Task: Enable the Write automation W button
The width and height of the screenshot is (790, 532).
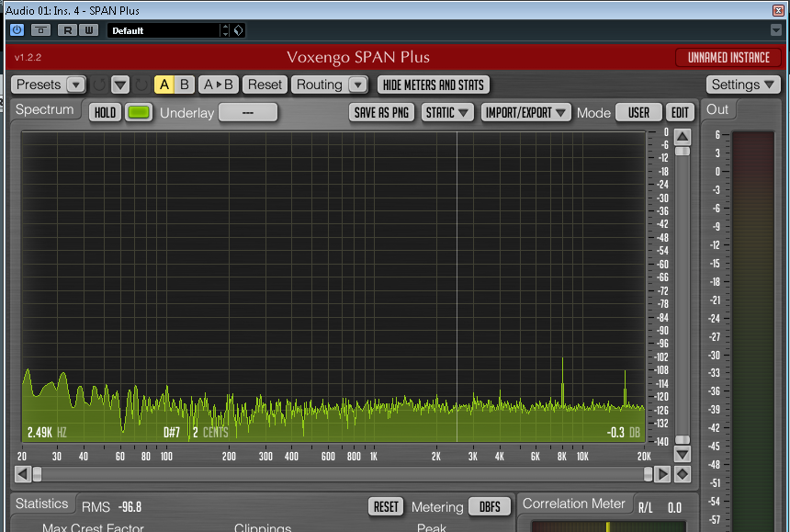Action: (x=88, y=30)
